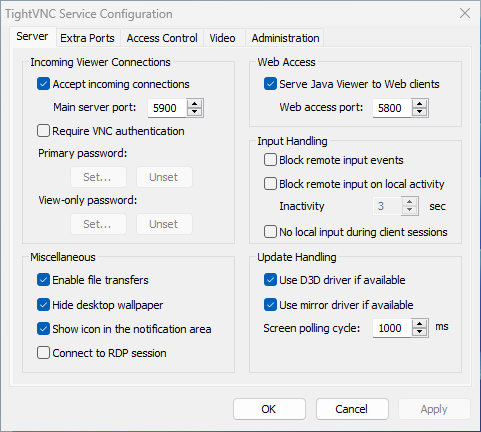Switch to the Server tab
This screenshot has width=481, height=432.
pos(32,36)
